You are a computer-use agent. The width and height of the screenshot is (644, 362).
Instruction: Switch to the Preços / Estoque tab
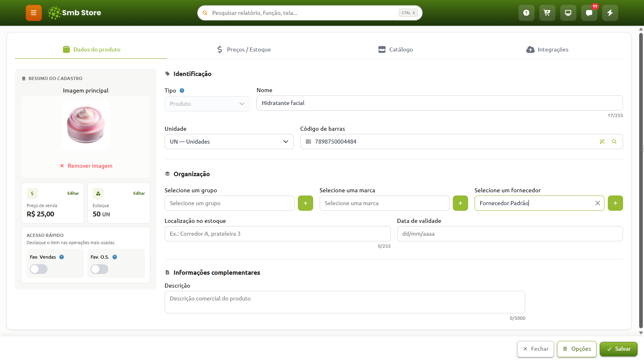244,49
